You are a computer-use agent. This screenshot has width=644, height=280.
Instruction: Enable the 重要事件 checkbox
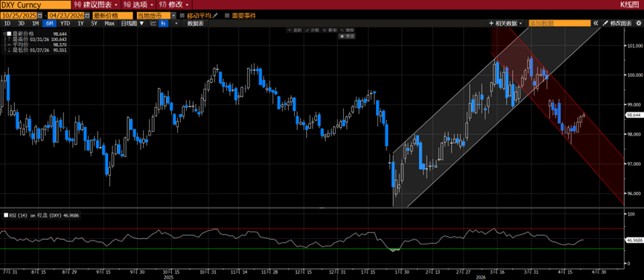(x=227, y=15)
